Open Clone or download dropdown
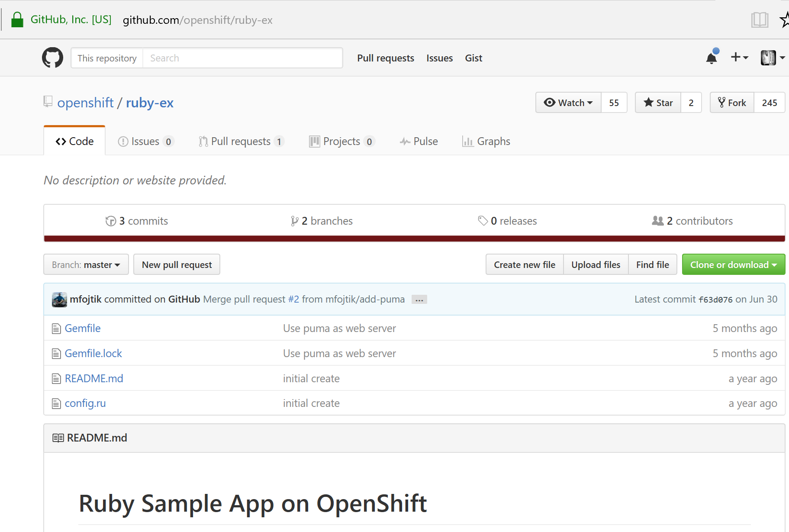Screen dimensions: 789x532 click(x=734, y=264)
